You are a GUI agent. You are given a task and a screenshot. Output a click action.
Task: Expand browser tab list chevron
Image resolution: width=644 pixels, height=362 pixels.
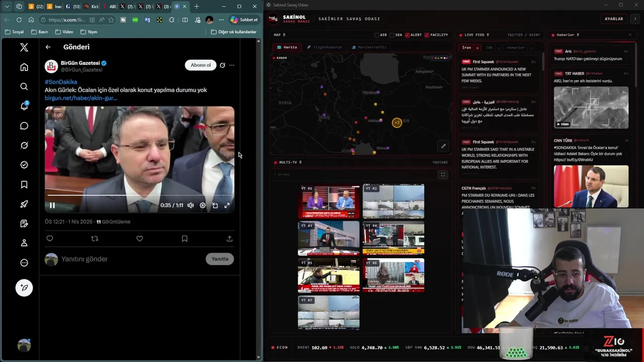coord(7,7)
